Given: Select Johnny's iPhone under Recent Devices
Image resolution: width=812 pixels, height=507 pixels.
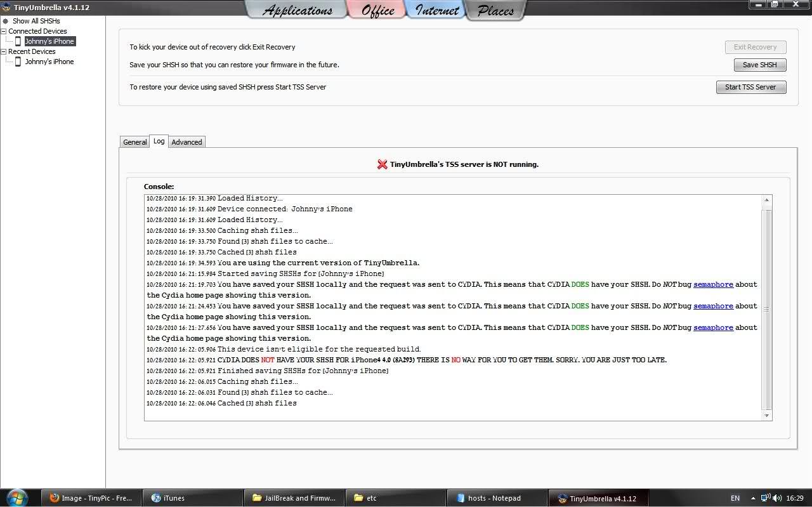Looking at the screenshot, I should [49, 62].
